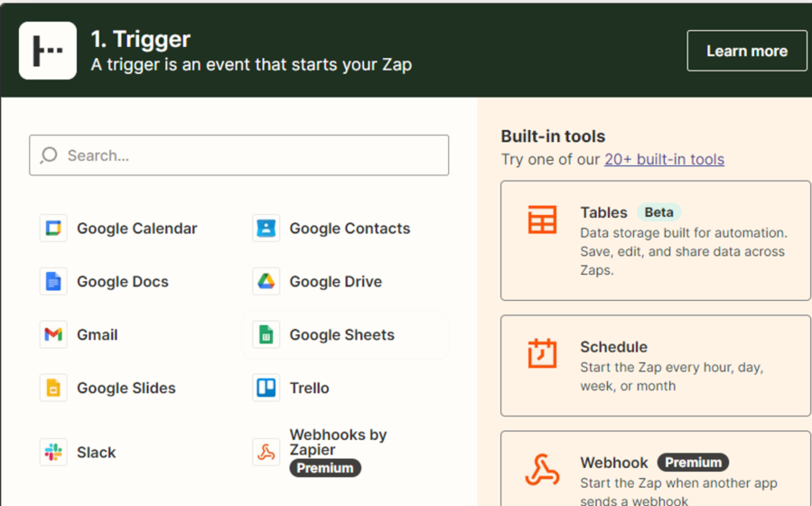Click Premium badge beside Webhook tool
812x506 pixels.
pyautogui.click(x=693, y=462)
